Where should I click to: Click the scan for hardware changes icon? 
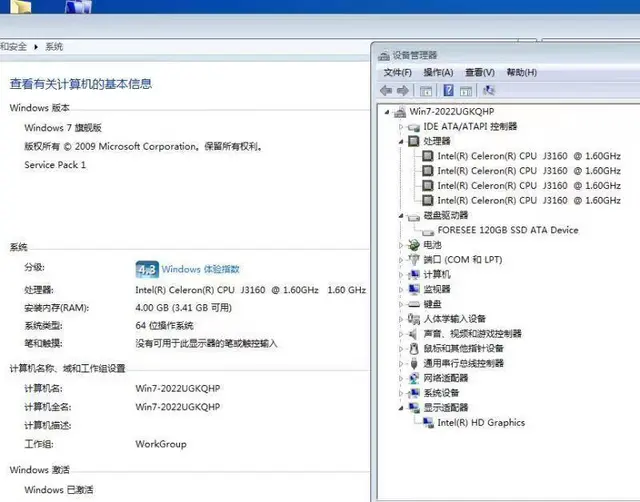489,90
